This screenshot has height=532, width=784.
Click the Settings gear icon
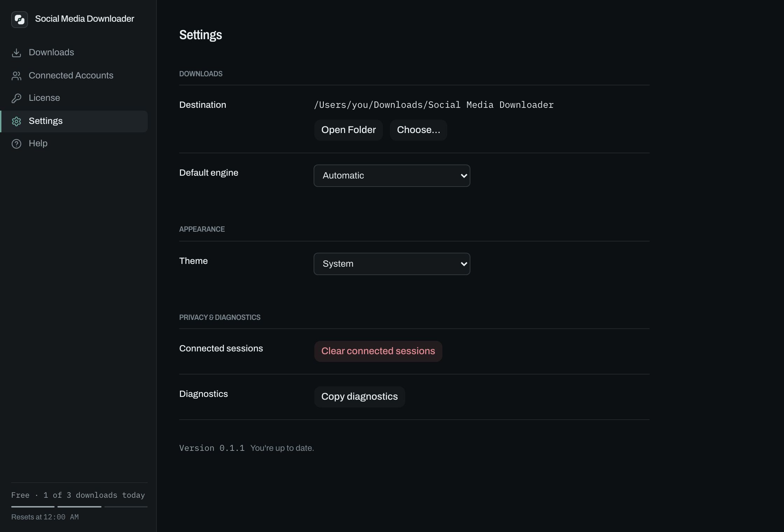pyautogui.click(x=16, y=121)
